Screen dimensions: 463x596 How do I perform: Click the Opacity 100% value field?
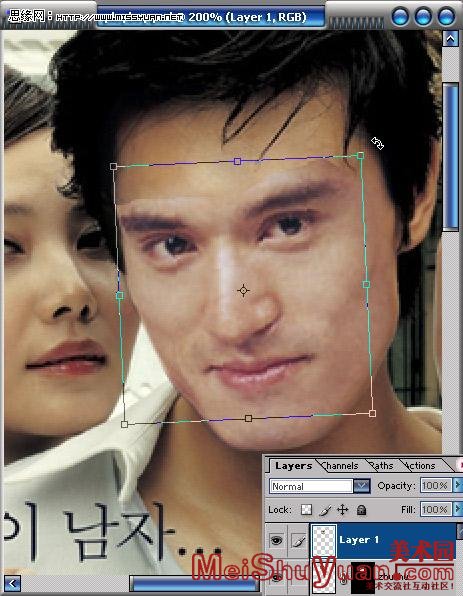pyautogui.click(x=435, y=485)
